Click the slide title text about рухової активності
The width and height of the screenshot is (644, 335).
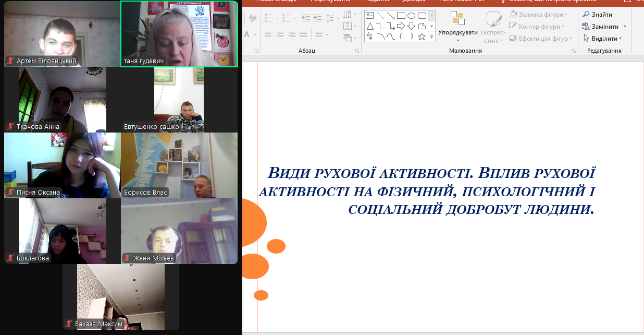coord(427,191)
